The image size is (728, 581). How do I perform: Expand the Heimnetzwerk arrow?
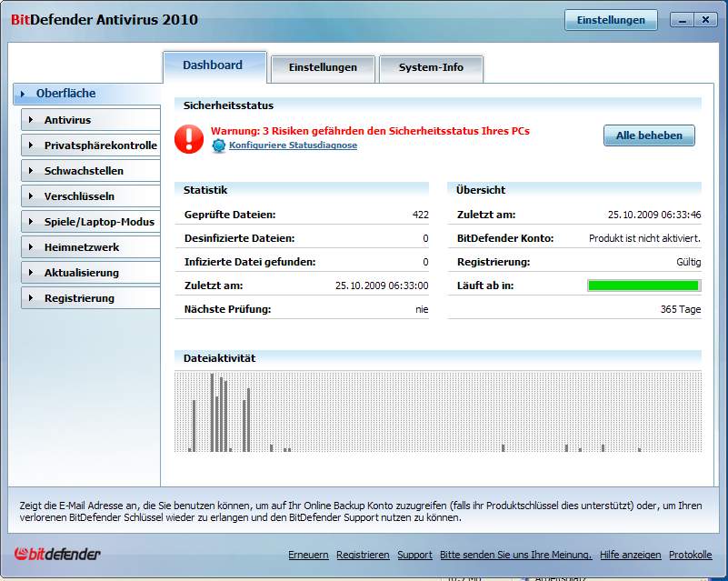(x=31, y=247)
